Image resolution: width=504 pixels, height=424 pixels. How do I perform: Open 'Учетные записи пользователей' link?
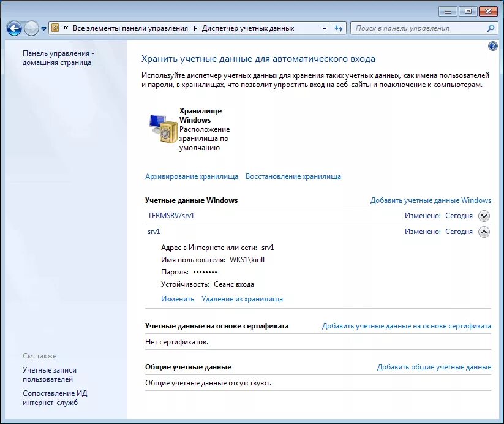(50, 375)
